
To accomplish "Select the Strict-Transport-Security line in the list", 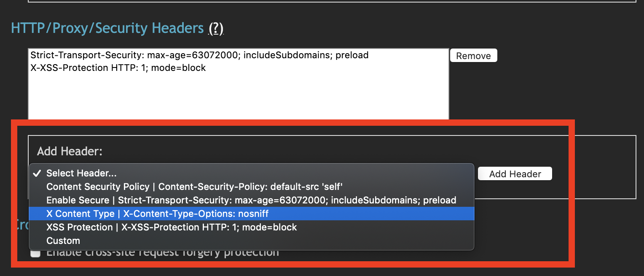I will coord(198,55).
